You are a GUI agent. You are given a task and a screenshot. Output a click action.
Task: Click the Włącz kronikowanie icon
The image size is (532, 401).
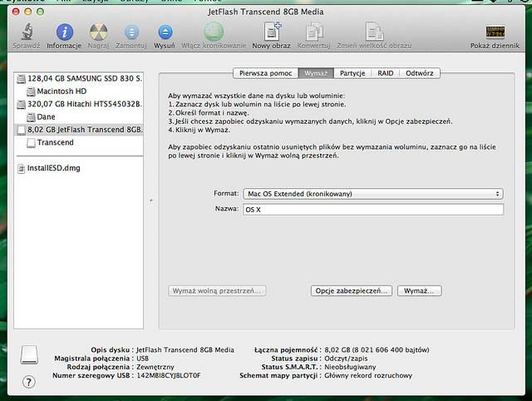[214, 32]
